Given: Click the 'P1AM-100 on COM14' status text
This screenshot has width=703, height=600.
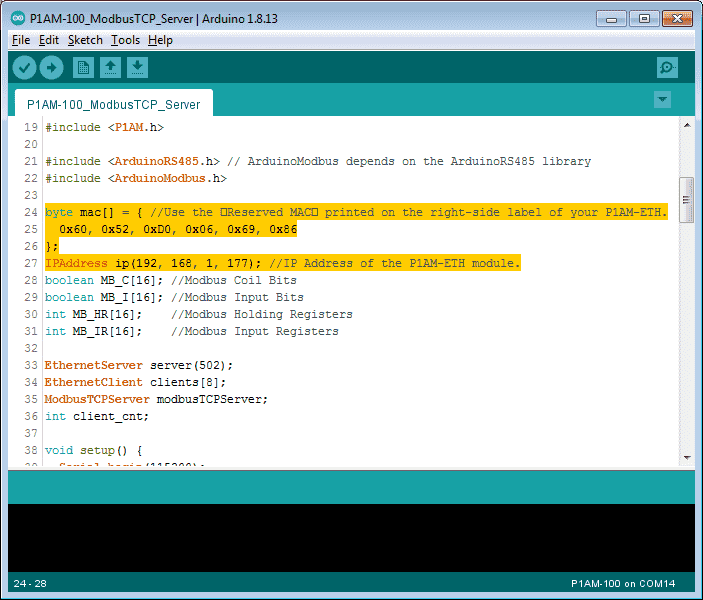Looking at the screenshot, I should point(623,583).
